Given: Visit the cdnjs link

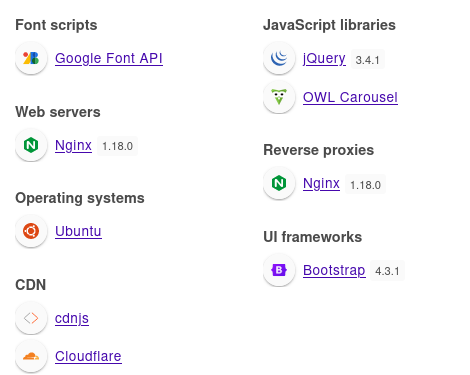Looking at the screenshot, I should tap(72, 318).
